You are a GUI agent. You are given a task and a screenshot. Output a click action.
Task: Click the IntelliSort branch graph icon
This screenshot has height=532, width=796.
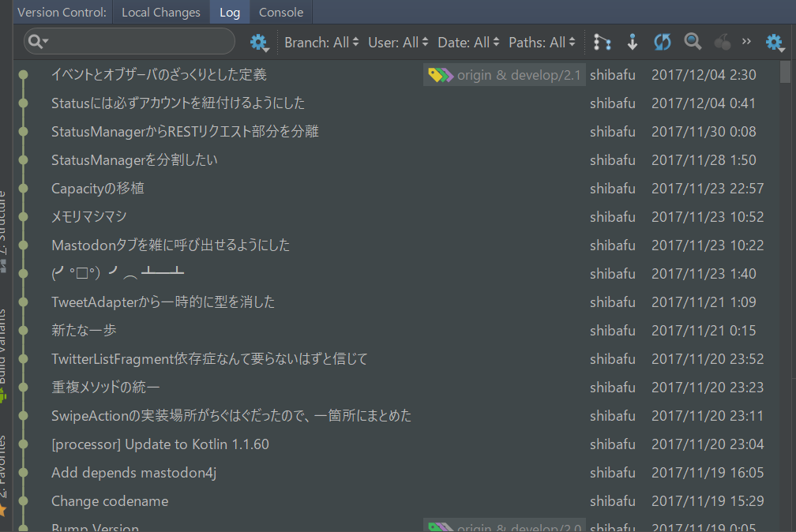tap(603, 42)
